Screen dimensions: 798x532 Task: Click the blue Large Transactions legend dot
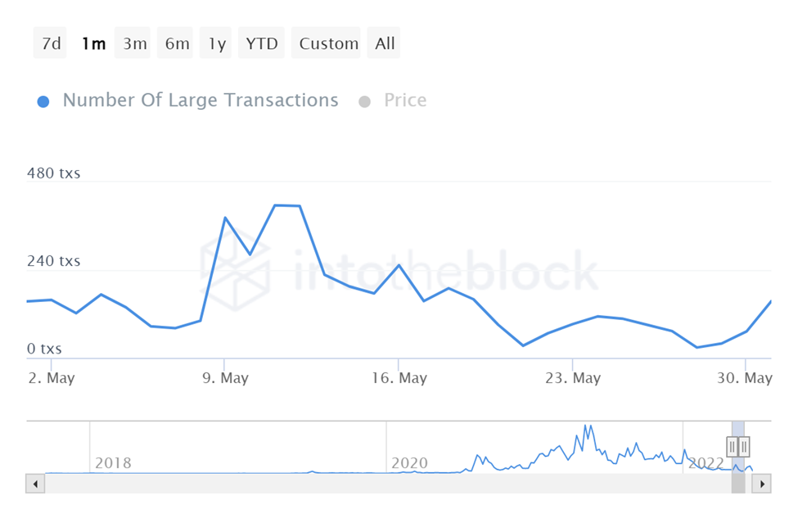[x=43, y=101]
